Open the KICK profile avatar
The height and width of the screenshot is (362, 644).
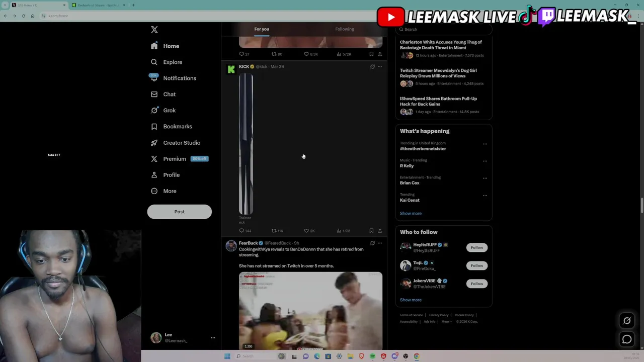click(x=231, y=69)
